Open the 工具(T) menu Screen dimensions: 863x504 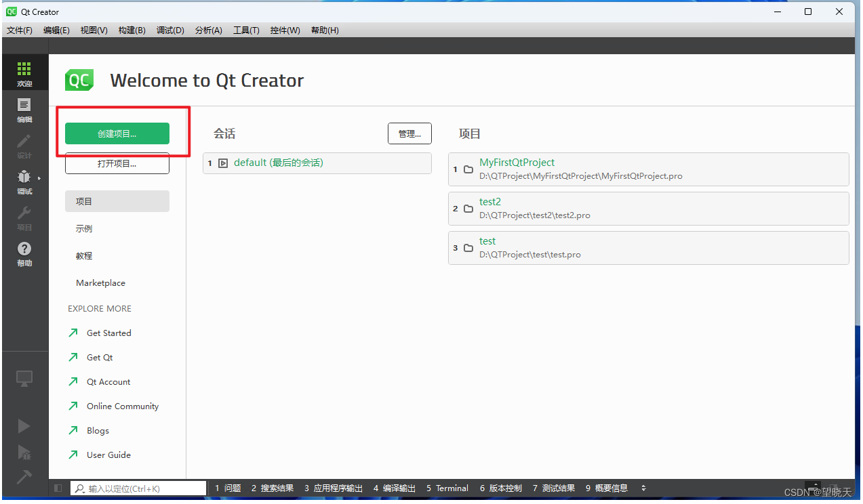[x=246, y=30]
